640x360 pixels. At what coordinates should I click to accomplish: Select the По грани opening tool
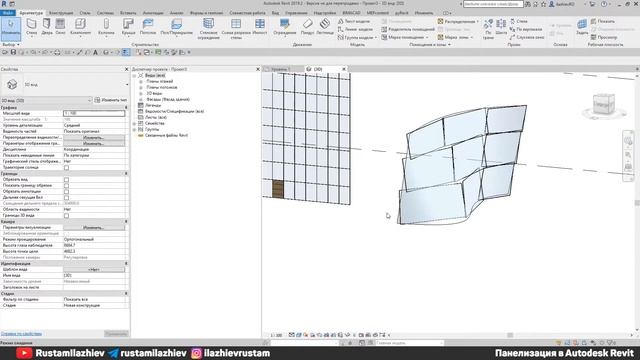[488, 29]
